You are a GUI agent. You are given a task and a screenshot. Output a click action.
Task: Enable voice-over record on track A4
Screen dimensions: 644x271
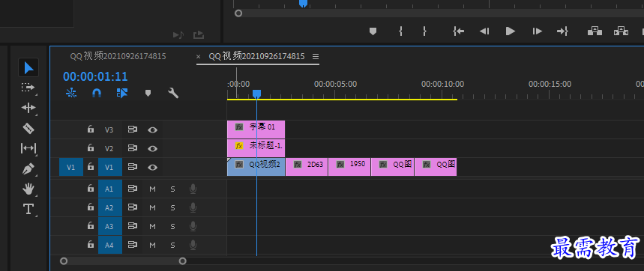click(193, 245)
